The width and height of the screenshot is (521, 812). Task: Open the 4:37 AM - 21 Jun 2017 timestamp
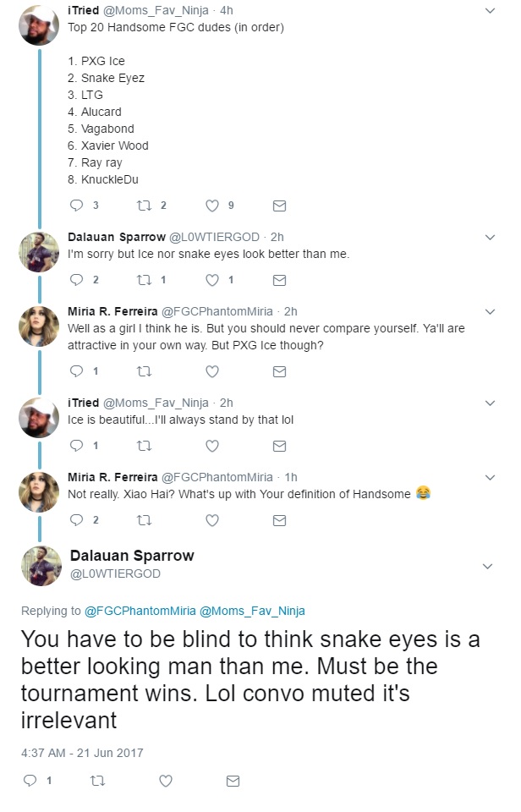[x=82, y=752]
